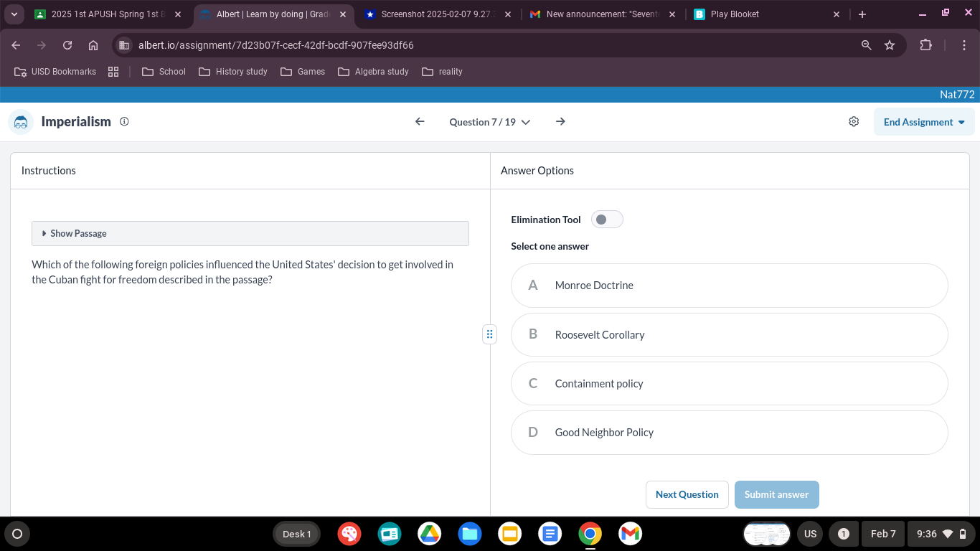Close the Play Blooket tab

pos(837,14)
